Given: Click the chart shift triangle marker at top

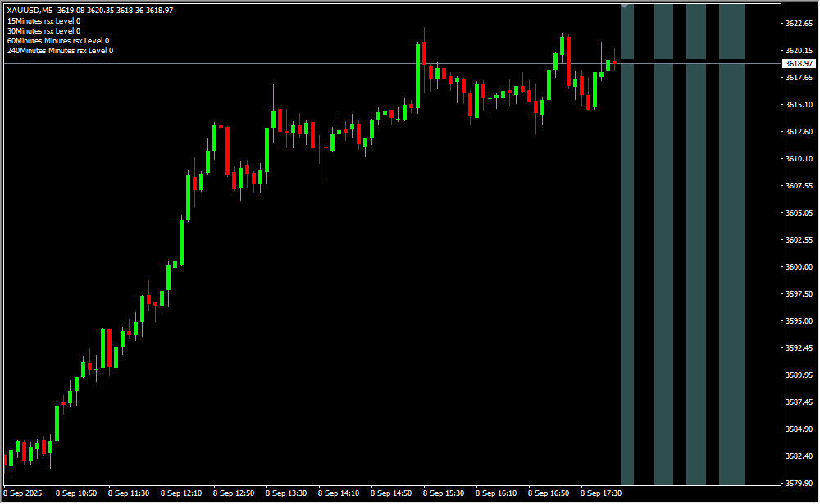Looking at the screenshot, I should [626, 7].
